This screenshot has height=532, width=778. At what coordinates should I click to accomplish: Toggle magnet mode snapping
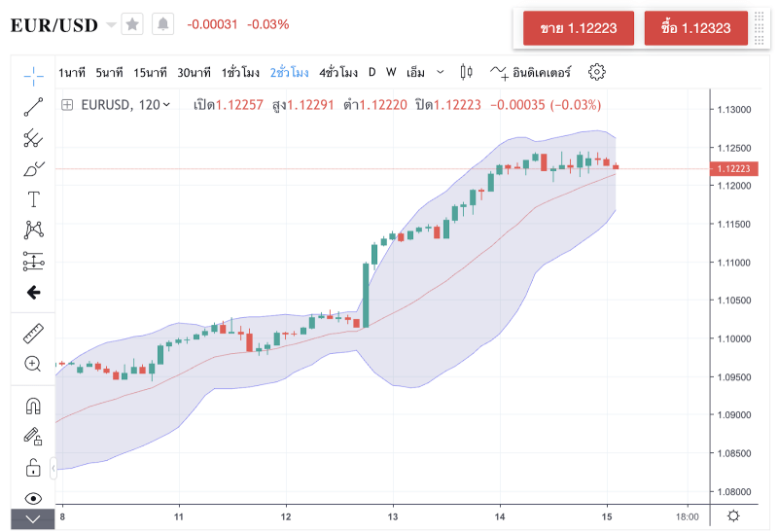33,406
